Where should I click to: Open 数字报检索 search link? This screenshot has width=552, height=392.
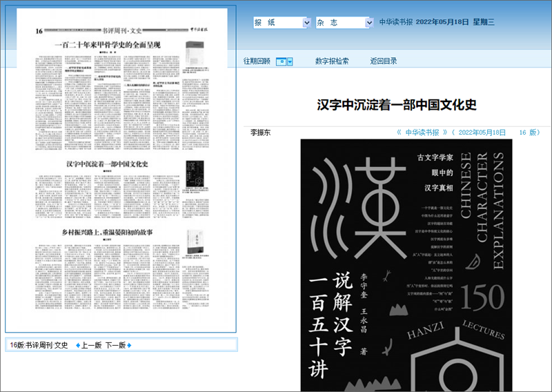(332, 61)
